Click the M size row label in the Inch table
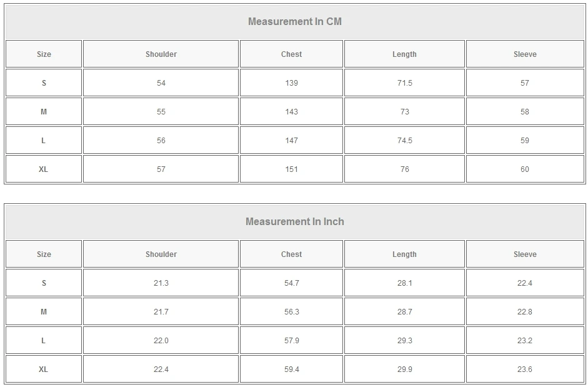588x387 pixels. (44, 312)
